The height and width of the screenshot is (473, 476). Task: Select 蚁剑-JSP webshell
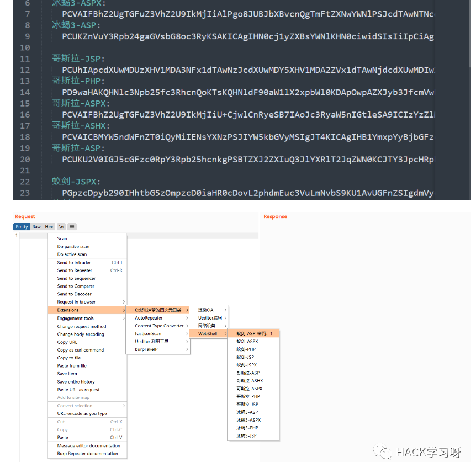coord(253,358)
